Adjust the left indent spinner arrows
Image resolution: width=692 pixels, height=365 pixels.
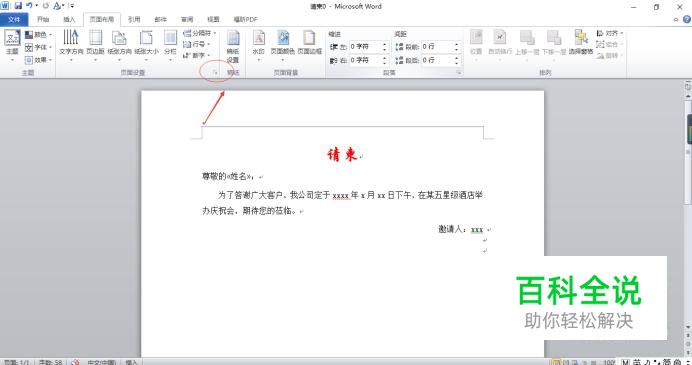[385, 46]
